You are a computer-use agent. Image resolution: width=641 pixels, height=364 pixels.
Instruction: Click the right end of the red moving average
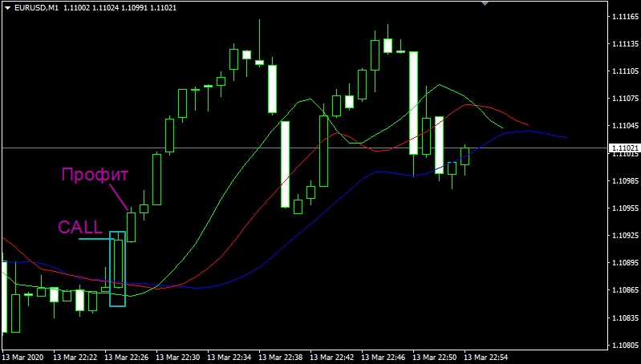528,125
